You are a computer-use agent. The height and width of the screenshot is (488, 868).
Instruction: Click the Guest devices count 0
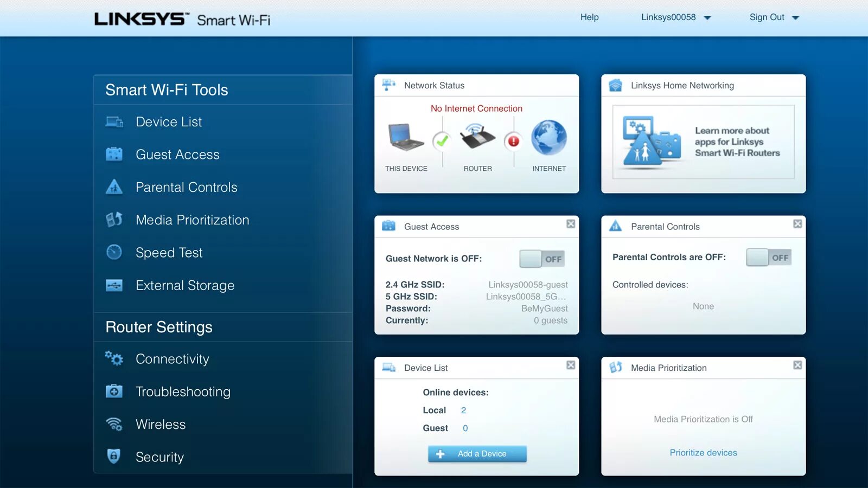click(x=465, y=428)
